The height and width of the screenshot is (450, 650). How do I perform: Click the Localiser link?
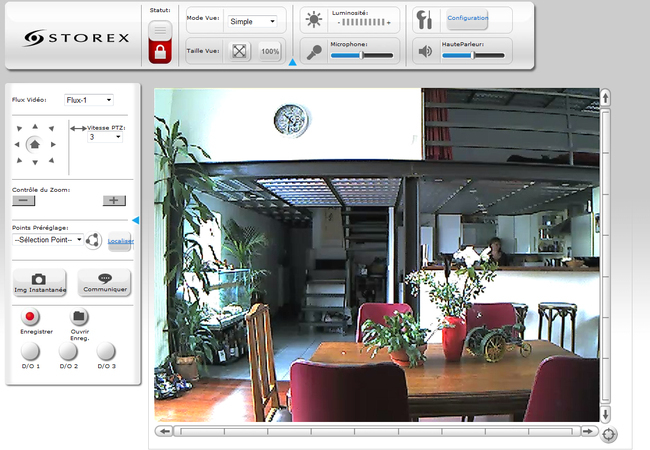pyautogui.click(x=121, y=241)
